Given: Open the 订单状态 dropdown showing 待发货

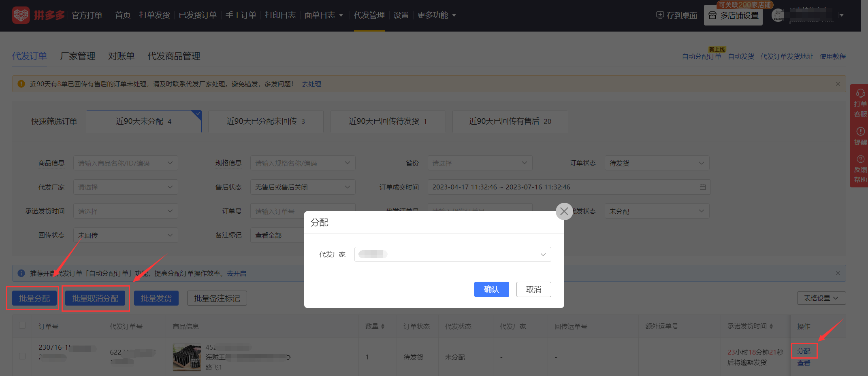Looking at the screenshot, I should tap(657, 163).
